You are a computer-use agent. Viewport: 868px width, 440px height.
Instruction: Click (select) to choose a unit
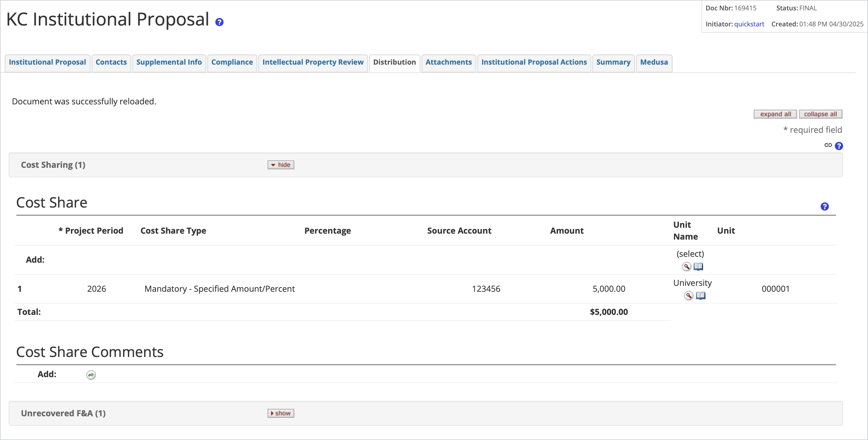tap(690, 254)
